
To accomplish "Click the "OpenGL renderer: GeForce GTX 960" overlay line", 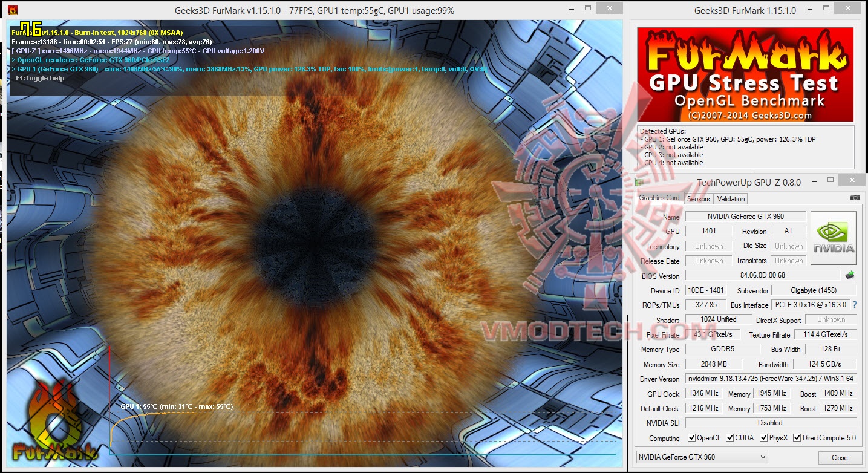I will click(91, 60).
